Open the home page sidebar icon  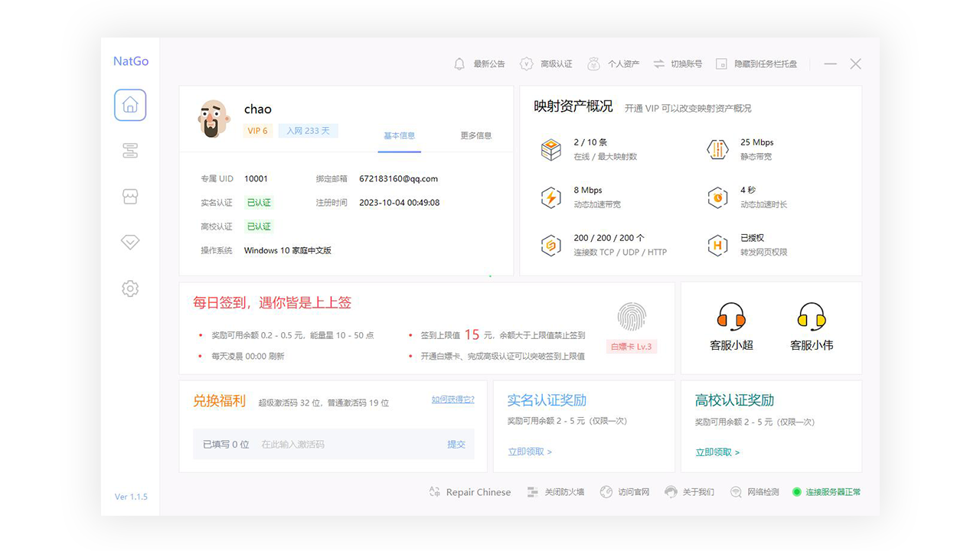click(x=130, y=105)
